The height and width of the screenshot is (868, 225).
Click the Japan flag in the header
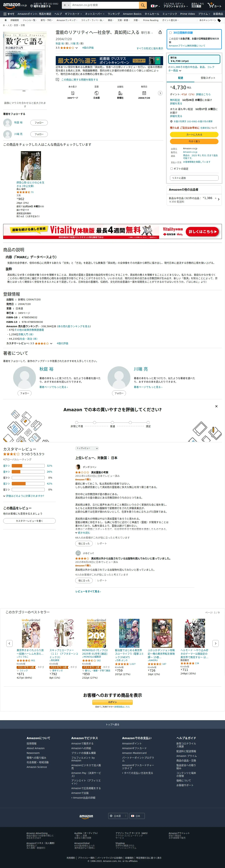[153, 6]
